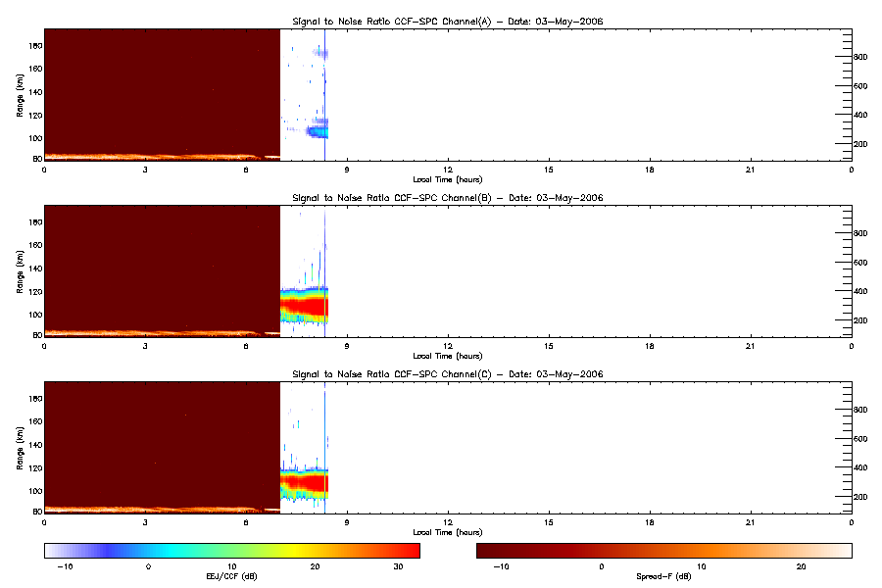
Task: Click the vertical blue time line in Channel(A)
Action: (x=325, y=94)
